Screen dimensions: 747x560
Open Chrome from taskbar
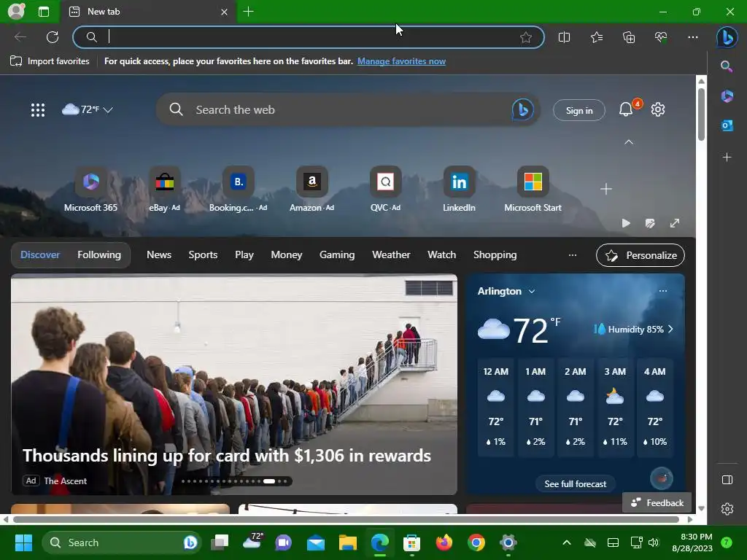pyautogui.click(x=476, y=542)
